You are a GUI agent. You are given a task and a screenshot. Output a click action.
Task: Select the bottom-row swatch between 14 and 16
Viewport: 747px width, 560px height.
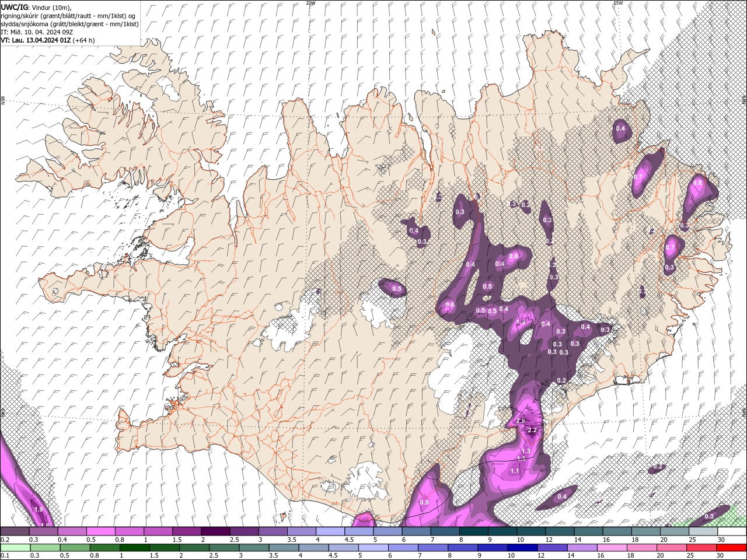pos(581,547)
